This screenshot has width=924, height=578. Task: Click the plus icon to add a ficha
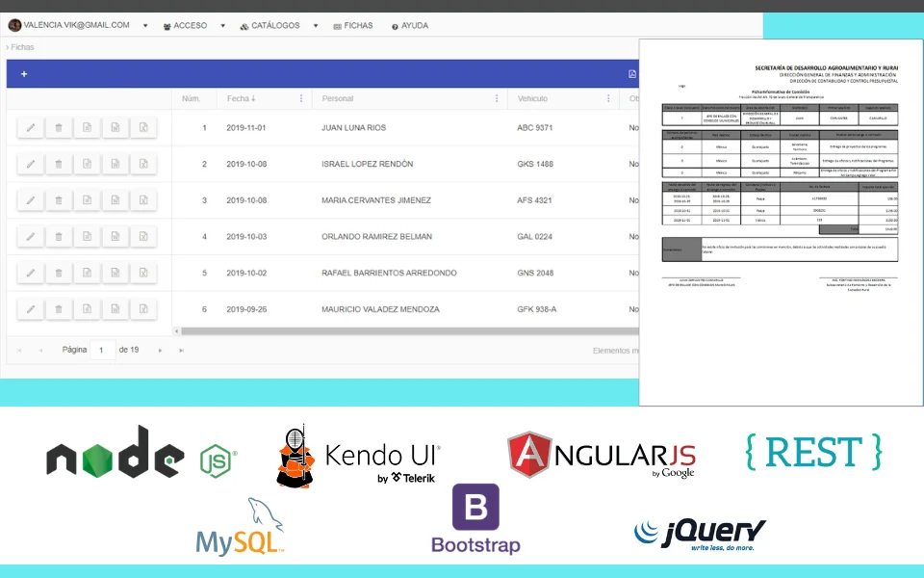(24, 74)
